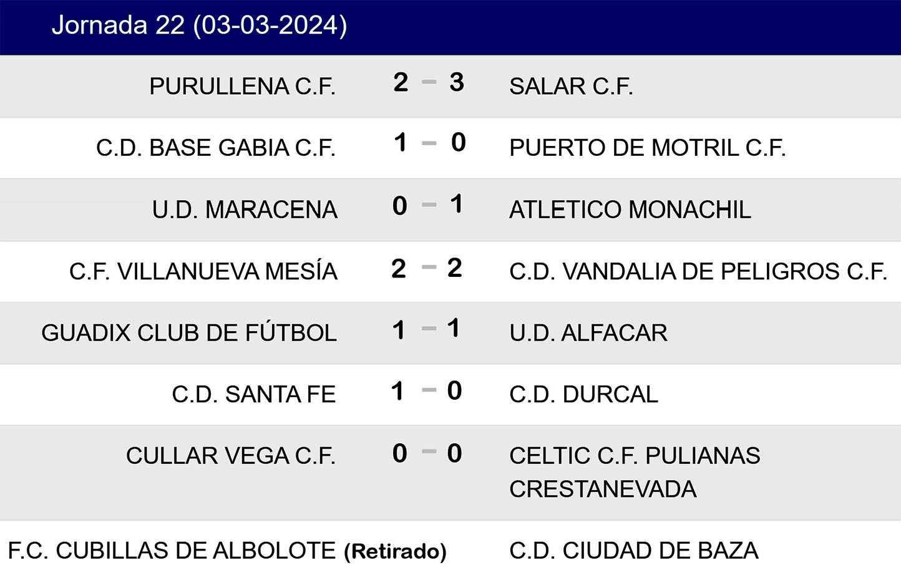Image resolution: width=901 pixels, height=588 pixels.
Task: Open the SALAR C.F. team link
Action: point(571,86)
